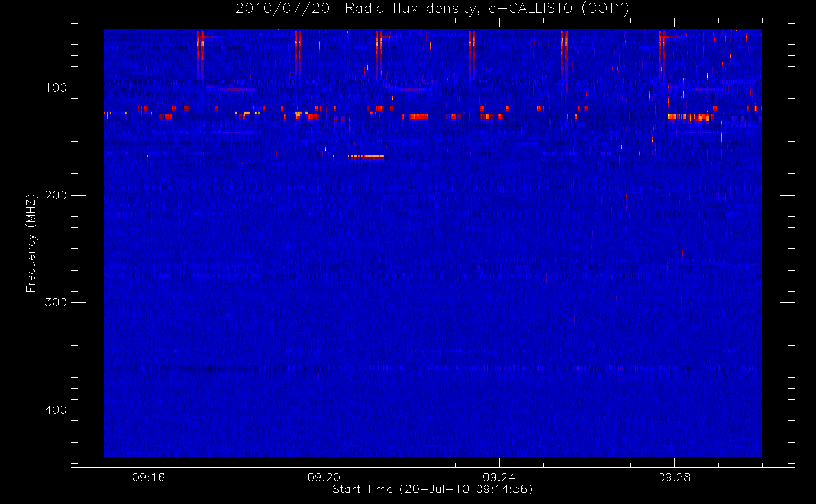Click the 09:16 time tick label
The height and width of the screenshot is (504, 816).
(148, 477)
